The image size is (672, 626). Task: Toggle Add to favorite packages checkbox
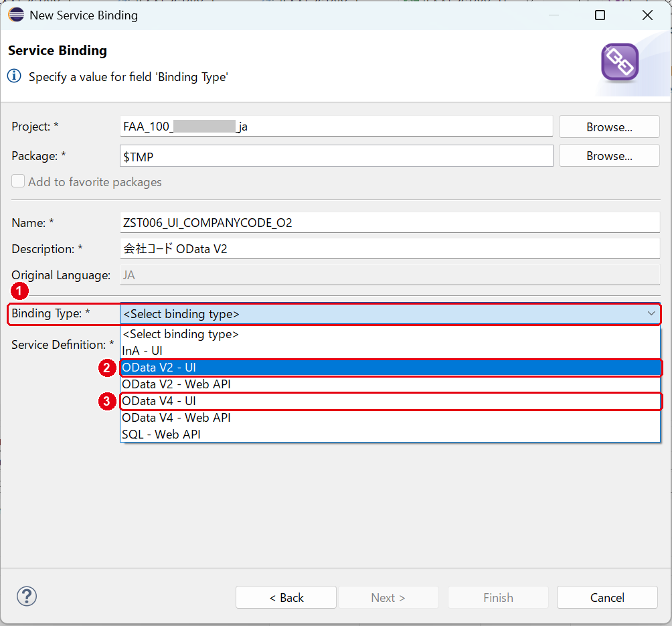tap(18, 181)
